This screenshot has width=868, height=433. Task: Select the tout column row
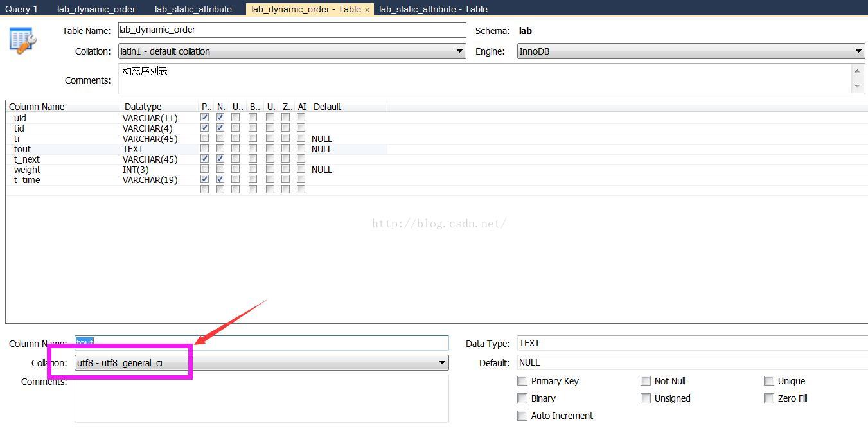pyautogui.click(x=197, y=149)
